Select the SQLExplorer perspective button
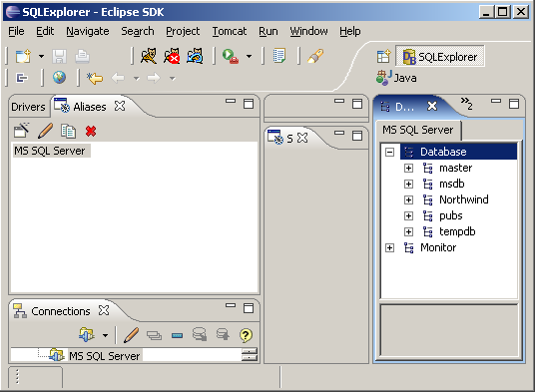Viewport: 535px width, 392px height. click(440, 57)
